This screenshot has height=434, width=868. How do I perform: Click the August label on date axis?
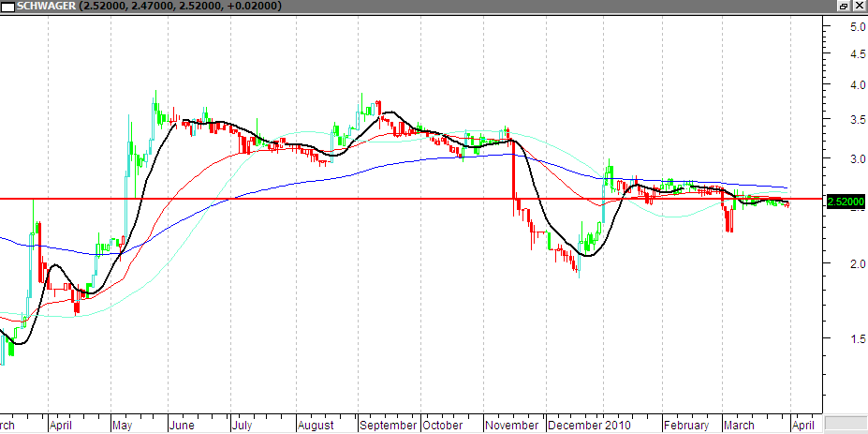click(x=316, y=425)
